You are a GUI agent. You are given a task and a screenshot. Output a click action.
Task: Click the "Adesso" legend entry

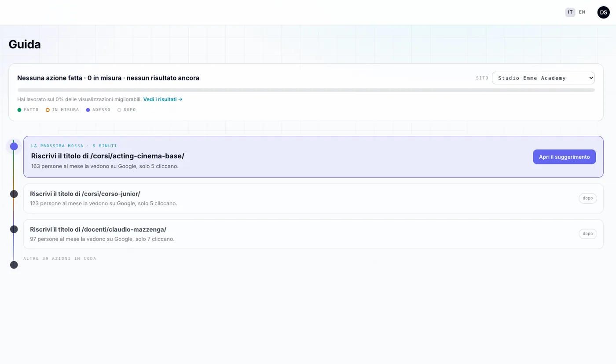[98, 110]
